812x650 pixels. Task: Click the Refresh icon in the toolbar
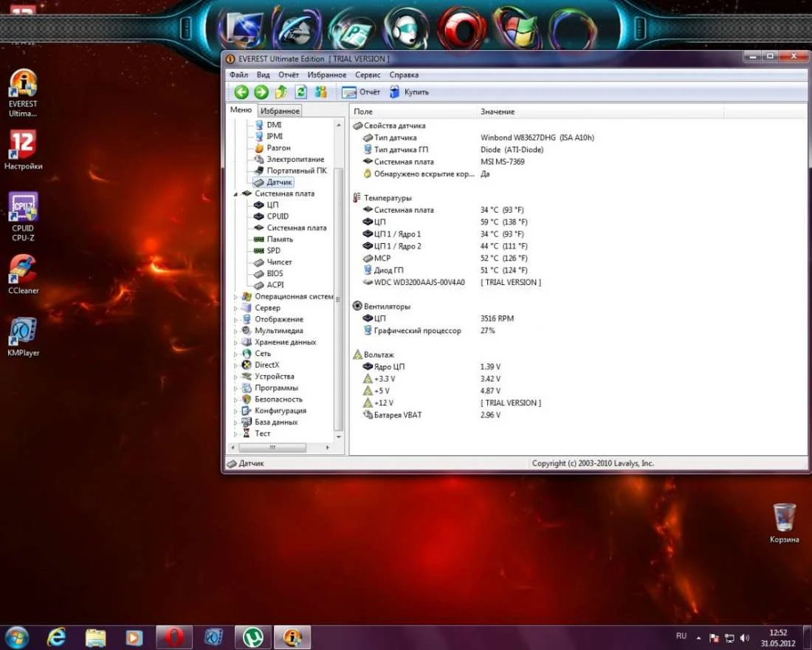tap(301, 92)
